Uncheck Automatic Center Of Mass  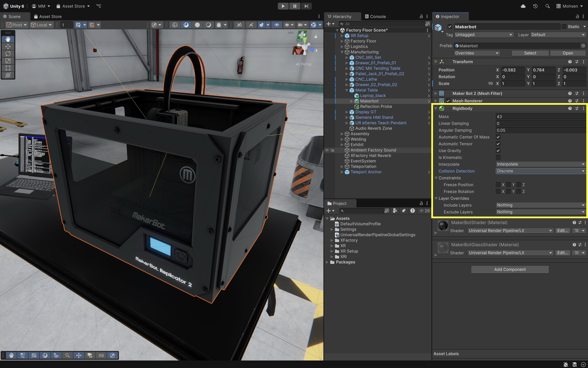498,137
